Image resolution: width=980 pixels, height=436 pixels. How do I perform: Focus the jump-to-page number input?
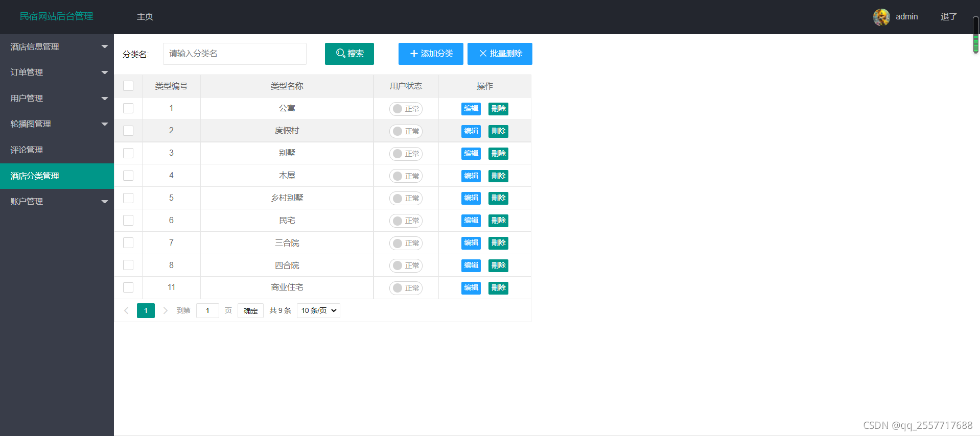click(x=207, y=310)
